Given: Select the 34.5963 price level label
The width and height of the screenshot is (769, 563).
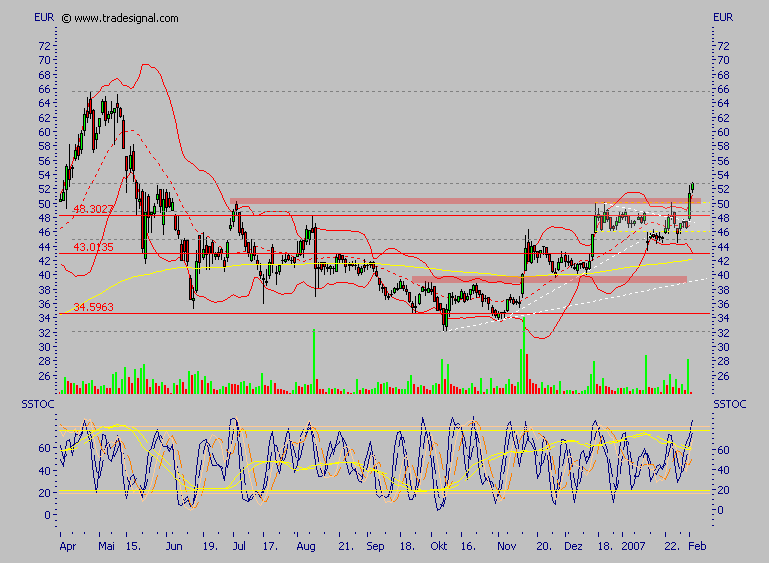Looking at the screenshot, I should click(92, 307).
